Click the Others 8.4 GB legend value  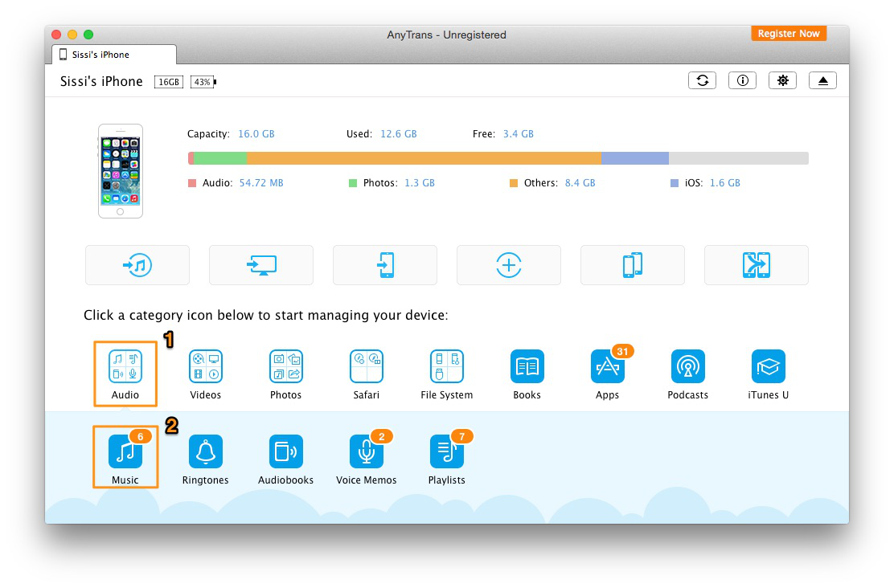coord(580,183)
